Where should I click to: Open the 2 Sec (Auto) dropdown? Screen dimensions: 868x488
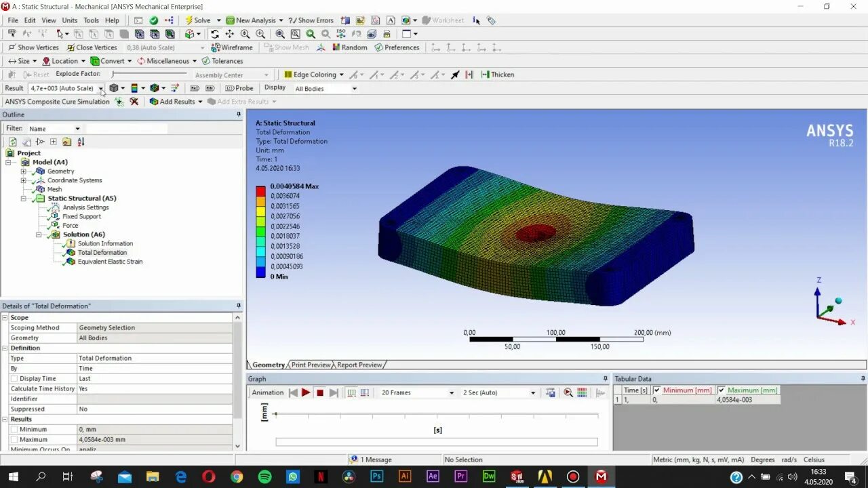pyautogui.click(x=533, y=393)
